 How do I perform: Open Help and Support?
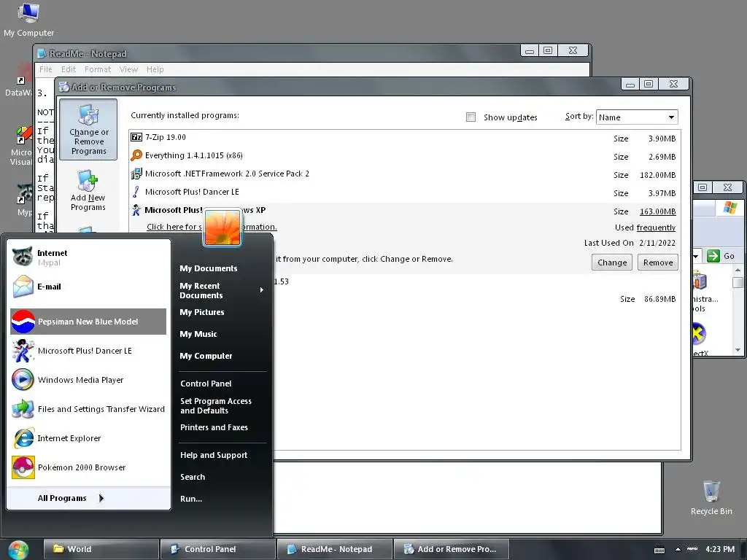(x=214, y=455)
